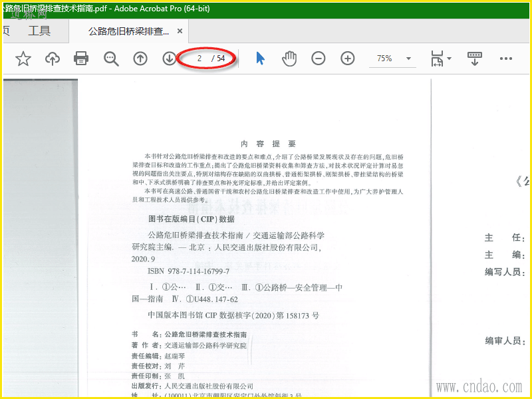Screen dimensions: 532x399
Task: Click the 书名: 公路危旧桥梁排查技术指南 line
Action: coord(189,334)
